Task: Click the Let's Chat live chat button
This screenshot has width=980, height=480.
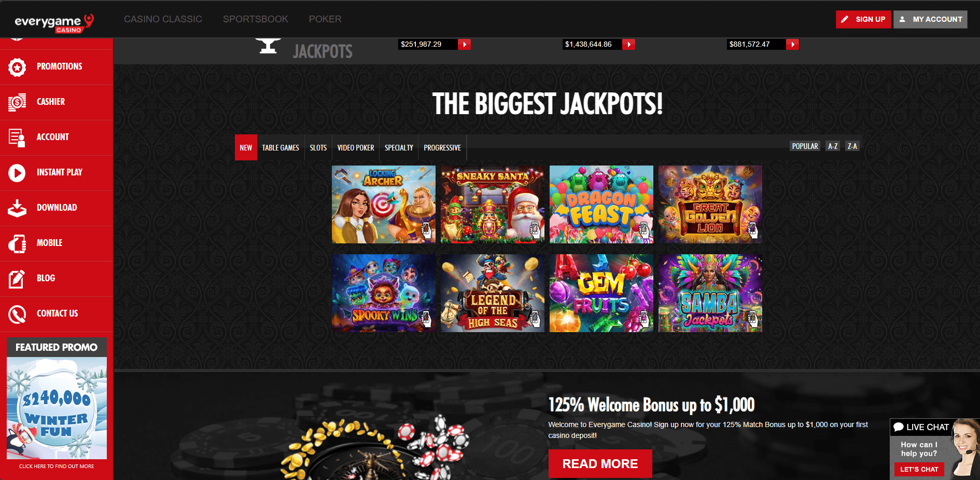Action: point(919,469)
